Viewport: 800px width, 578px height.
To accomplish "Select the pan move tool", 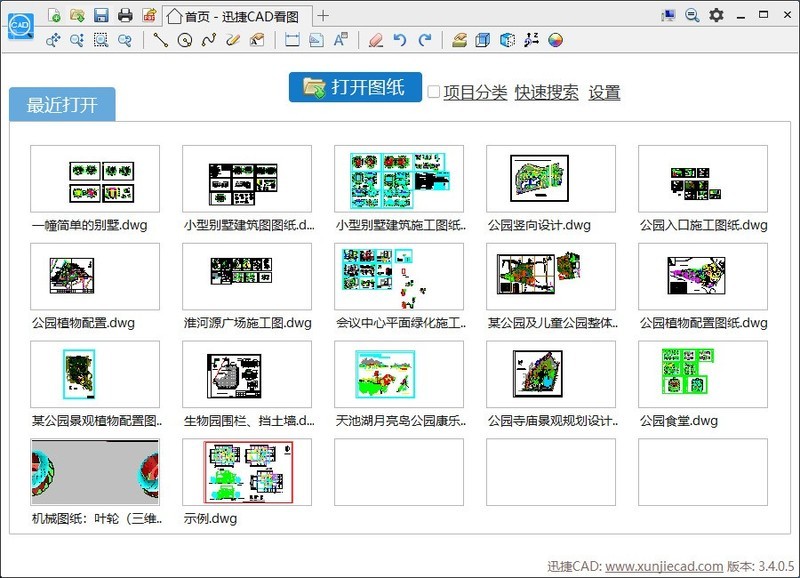I will [x=53, y=40].
